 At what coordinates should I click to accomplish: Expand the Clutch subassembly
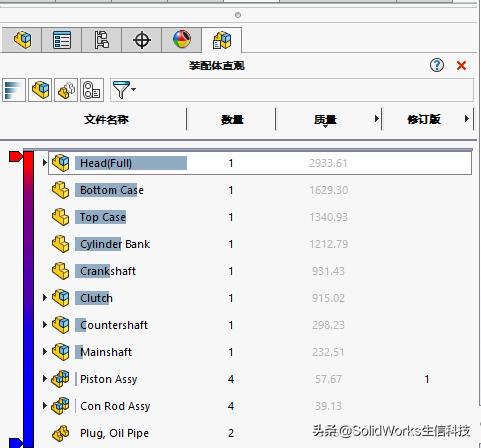45,297
